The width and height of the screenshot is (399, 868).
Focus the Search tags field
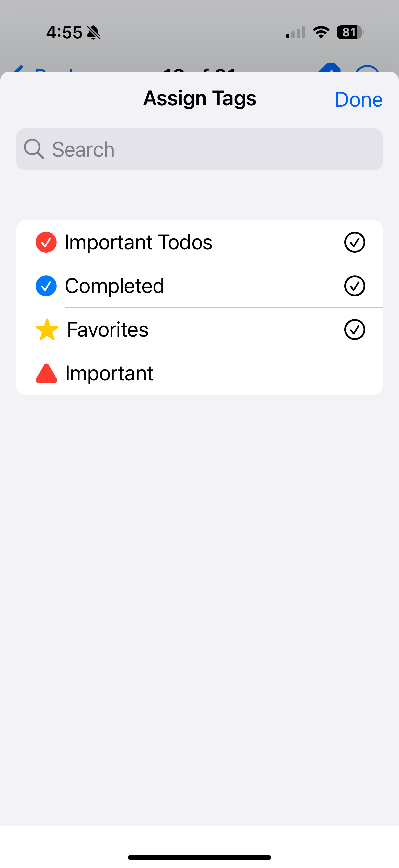coord(209,149)
